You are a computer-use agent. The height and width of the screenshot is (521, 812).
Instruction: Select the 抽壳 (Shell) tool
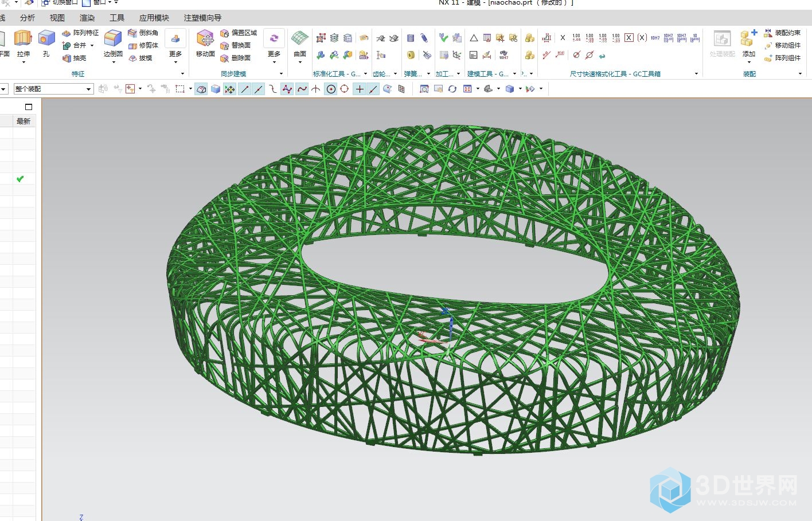click(x=75, y=58)
